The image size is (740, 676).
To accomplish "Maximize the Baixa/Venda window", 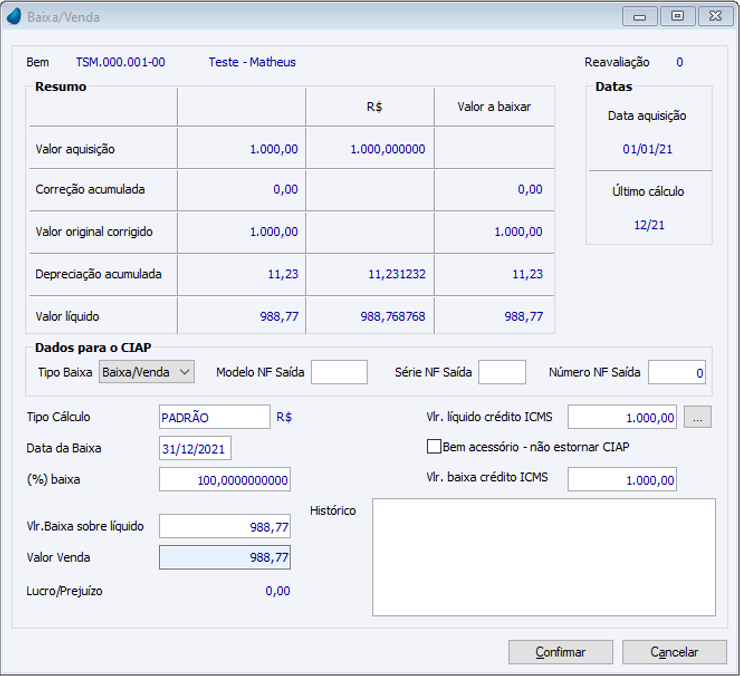I will tap(678, 17).
